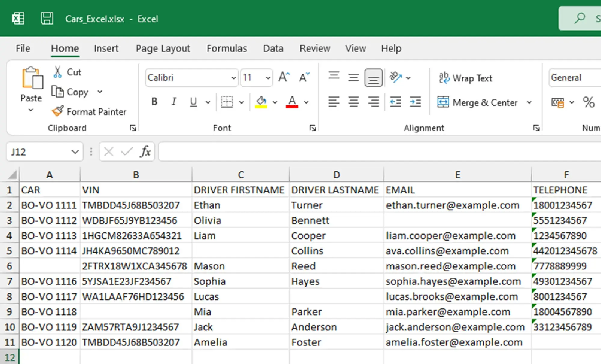Click Merge & Center
601x364 pixels.
click(x=478, y=102)
